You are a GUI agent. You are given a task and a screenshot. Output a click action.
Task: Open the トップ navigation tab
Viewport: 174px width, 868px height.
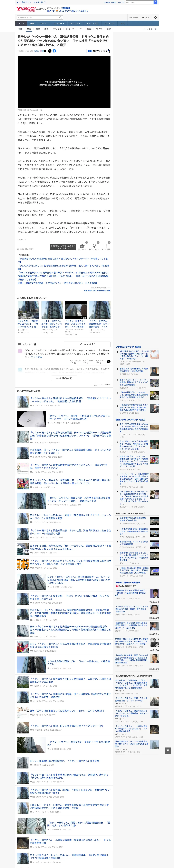21,24
